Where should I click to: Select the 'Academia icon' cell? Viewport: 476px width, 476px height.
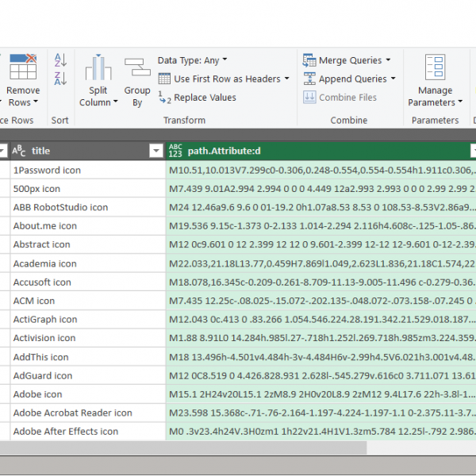click(88, 263)
